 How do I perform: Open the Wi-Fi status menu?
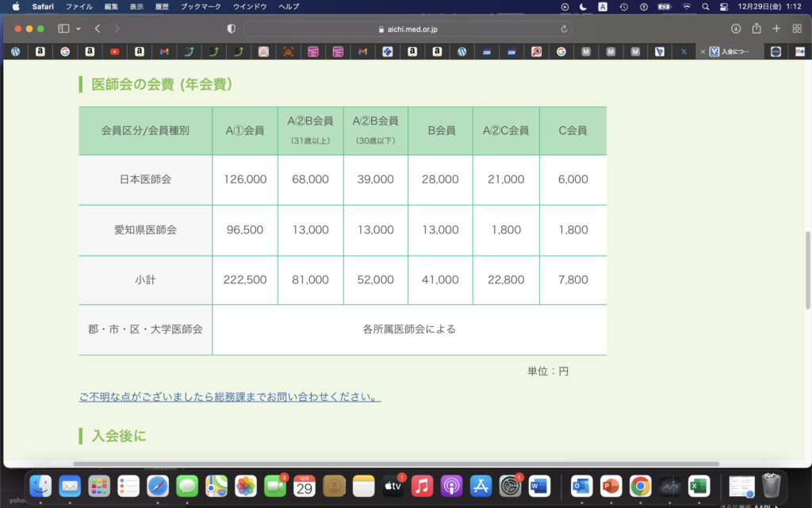pos(686,6)
